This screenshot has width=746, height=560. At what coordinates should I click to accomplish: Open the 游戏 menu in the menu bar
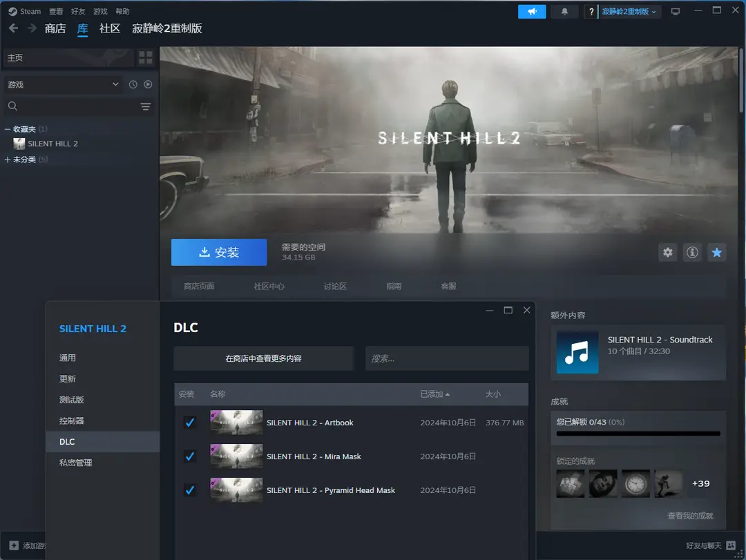click(100, 12)
